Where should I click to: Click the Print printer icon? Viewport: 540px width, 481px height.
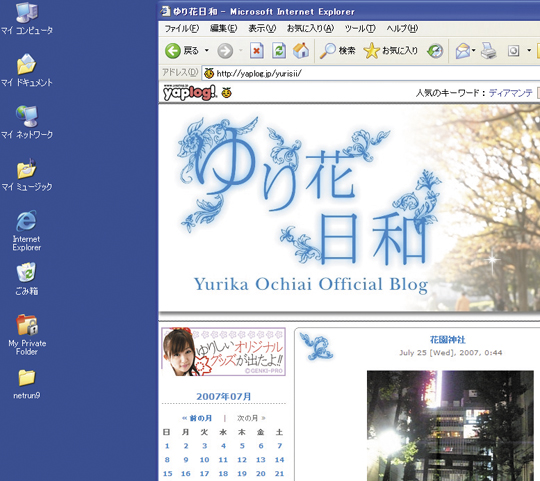pos(488,51)
